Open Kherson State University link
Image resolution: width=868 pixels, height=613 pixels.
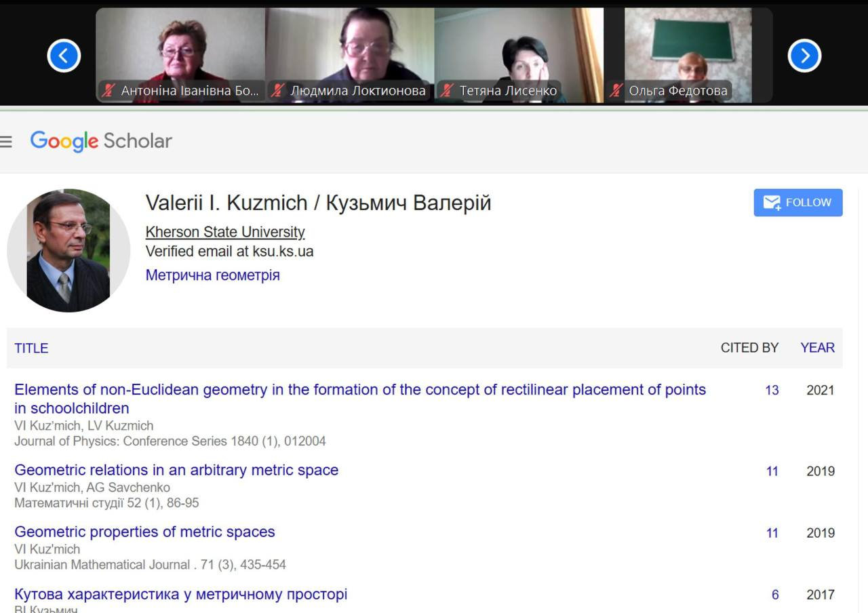pyautogui.click(x=225, y=232)
